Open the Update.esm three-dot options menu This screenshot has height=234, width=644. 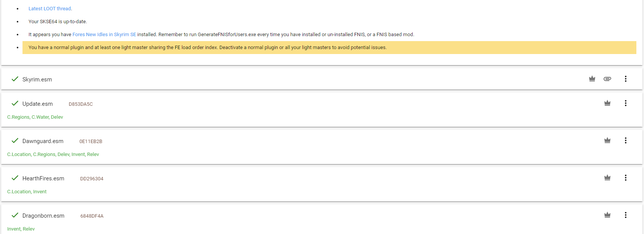(626, 103)
